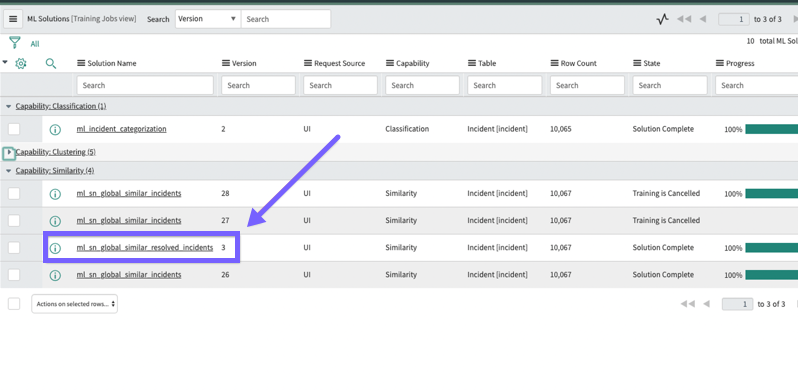This screenshot has width=798, height=390.
Task: Select checkbox for version 28 row
Action: click(x=14, y=194)
